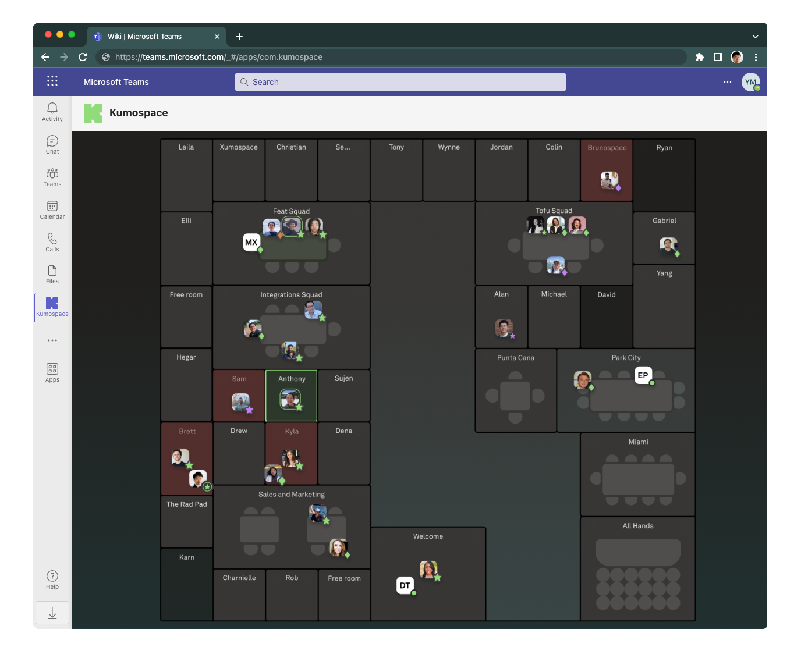Open the Calendar
Screen dimensions: 801x672
[x=52, y=209]
